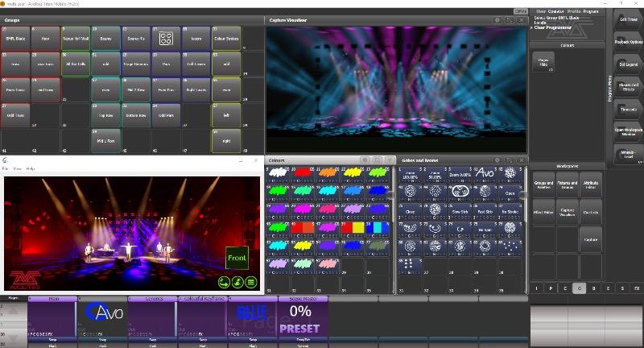Screen dimensions: 644x348
Task: Select the Colour Strobes group
Action: coord(226,39)
